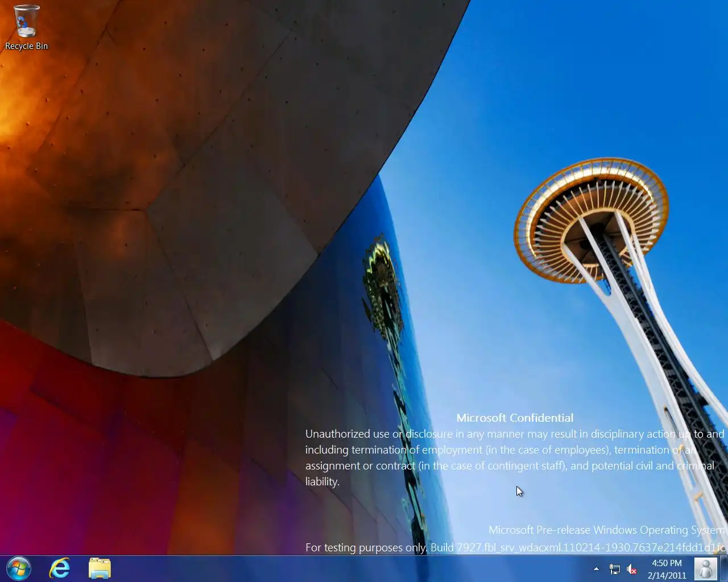
Task: Open the Start menu orb
Action: click(x=18, y=568)
